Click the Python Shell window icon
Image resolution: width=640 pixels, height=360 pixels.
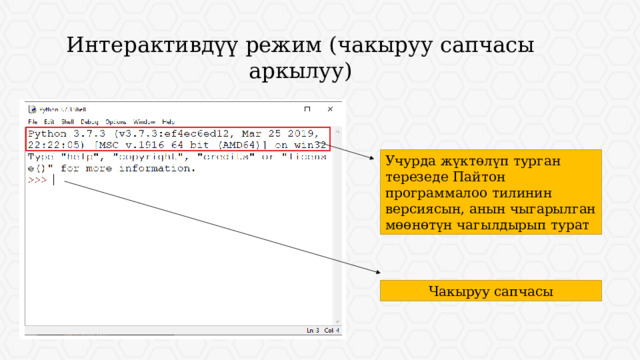pyautogui.click(x=32, y=109)
